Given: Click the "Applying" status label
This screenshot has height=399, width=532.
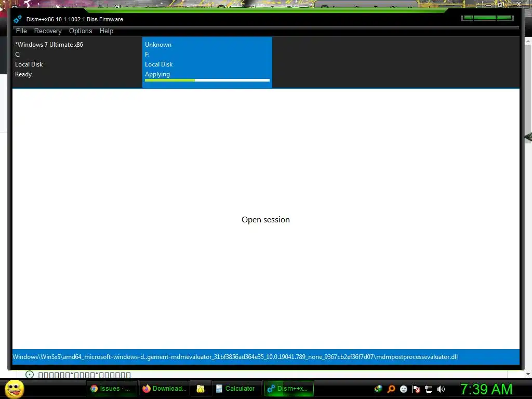Looking at the screenshot, I should point(157,74).
